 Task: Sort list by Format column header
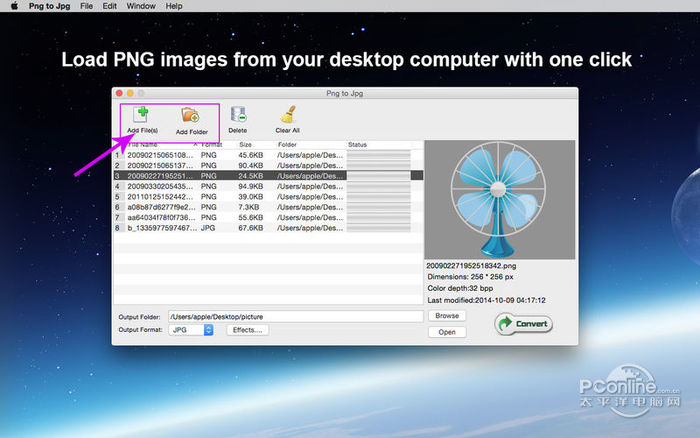212,145
